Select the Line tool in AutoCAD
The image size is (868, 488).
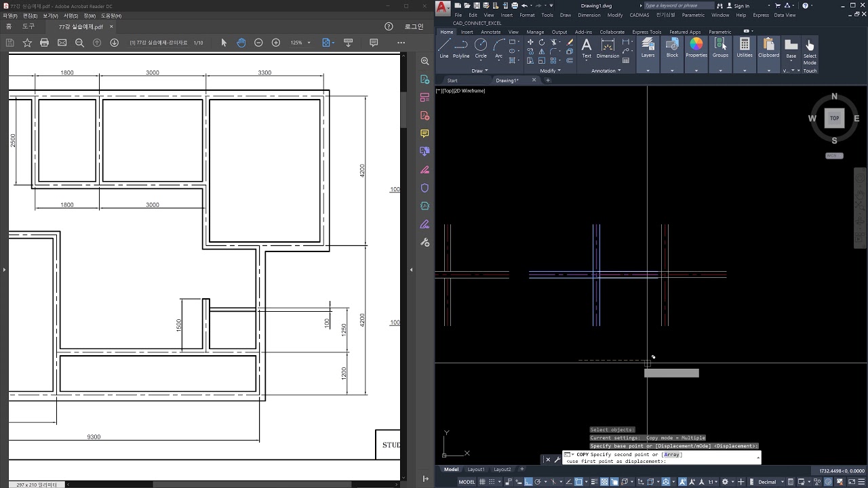tap(444, 48)
